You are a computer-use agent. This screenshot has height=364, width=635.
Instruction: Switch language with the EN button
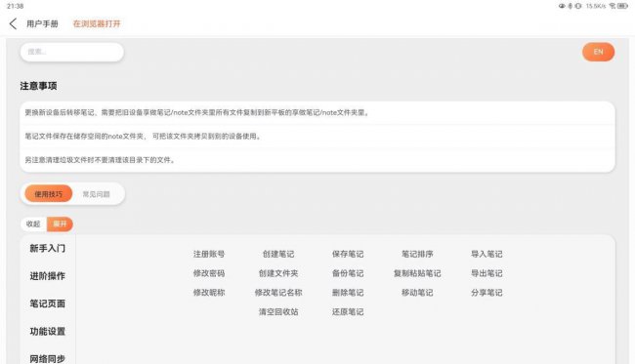[598, 52]
